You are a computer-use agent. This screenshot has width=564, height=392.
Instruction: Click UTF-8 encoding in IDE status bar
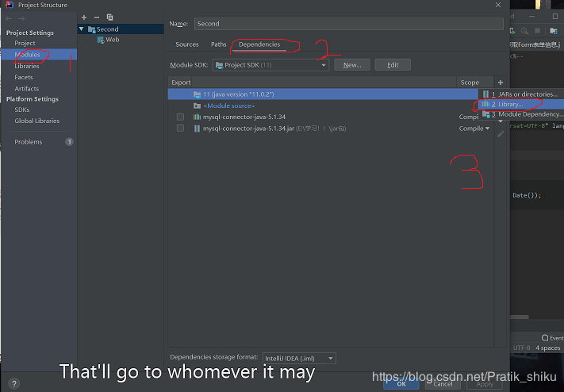coord(521,348)
